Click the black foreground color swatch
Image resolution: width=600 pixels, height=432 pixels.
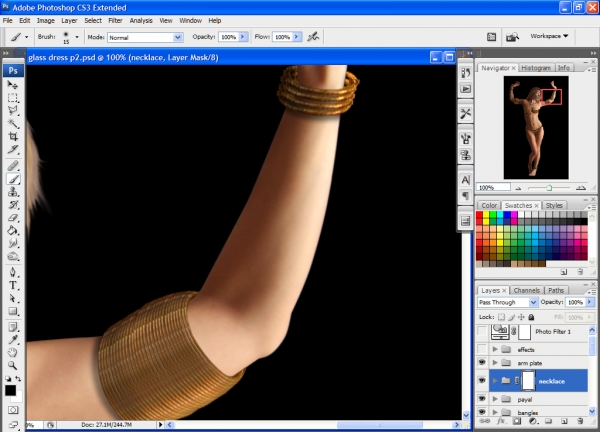[10, 390]
